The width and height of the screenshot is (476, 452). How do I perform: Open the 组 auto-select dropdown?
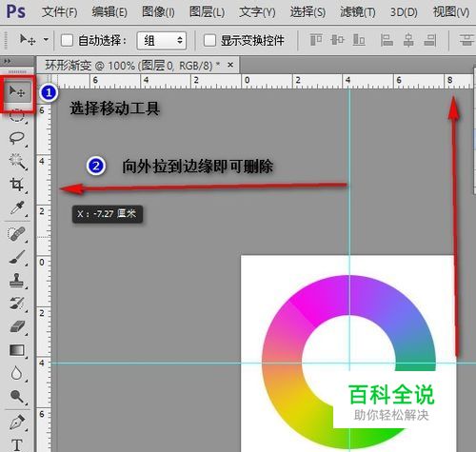162,40
